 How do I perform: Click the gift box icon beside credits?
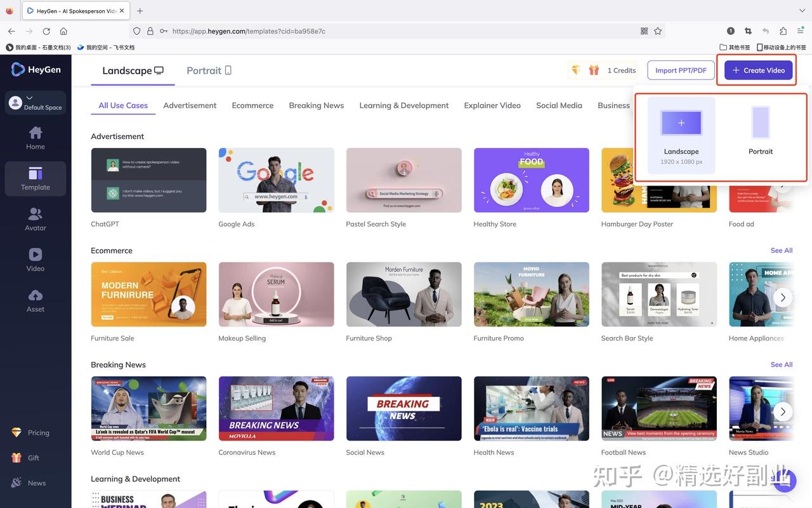594,70
